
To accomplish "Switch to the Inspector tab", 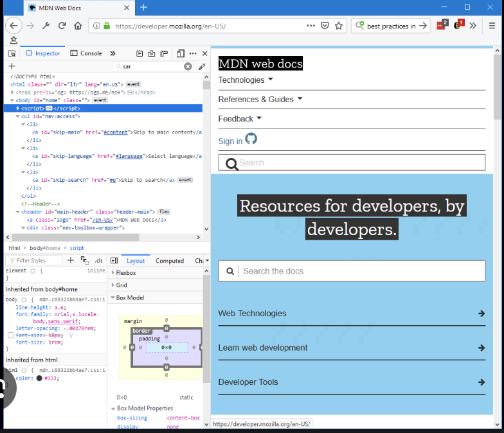I will click(x=43, y=53).
